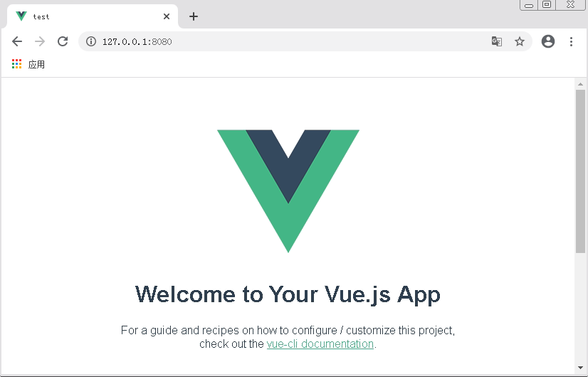Click the Google Translate icon in the address bar

tap(497, 41)
